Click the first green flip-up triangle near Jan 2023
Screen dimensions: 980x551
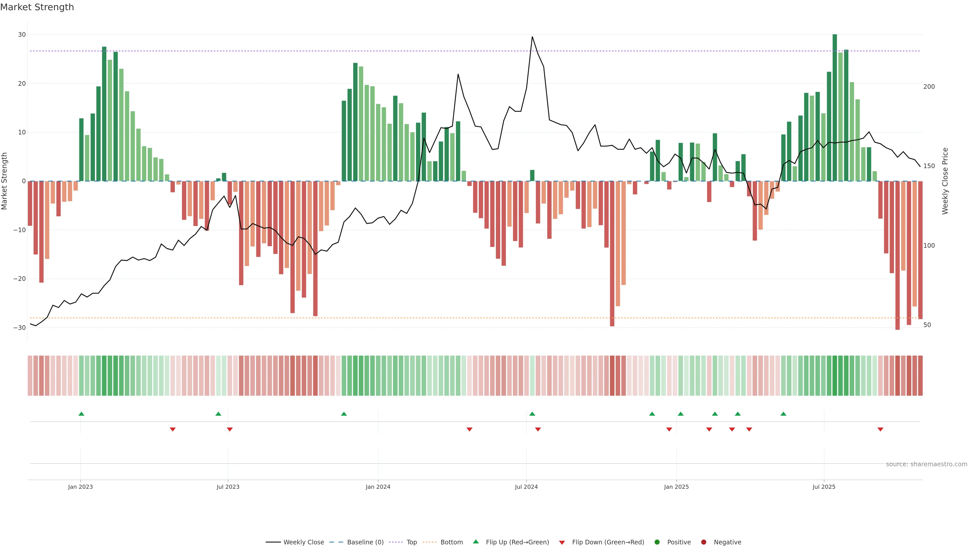(81, 414)
